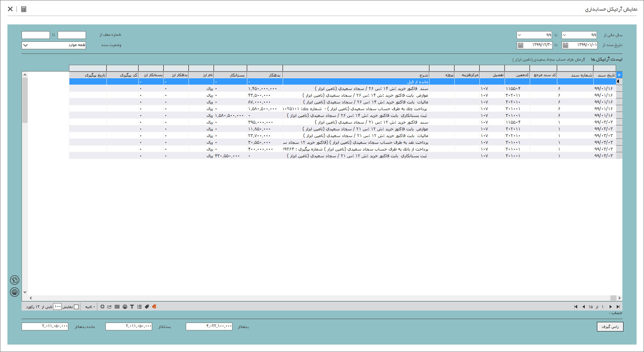644x352 pixels.
Task: Click the شماره عطف 'تا' input field
Action: [x=36, y=35]
